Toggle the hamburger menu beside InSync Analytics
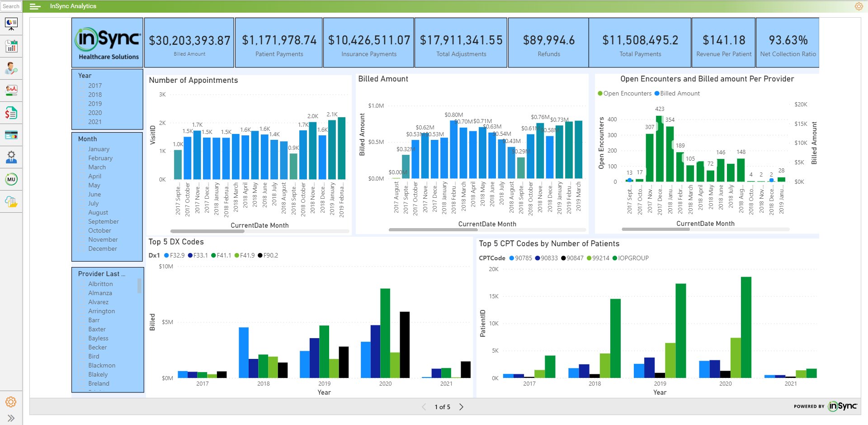Viewport: 868px width, 425px height. coord(35,6)
